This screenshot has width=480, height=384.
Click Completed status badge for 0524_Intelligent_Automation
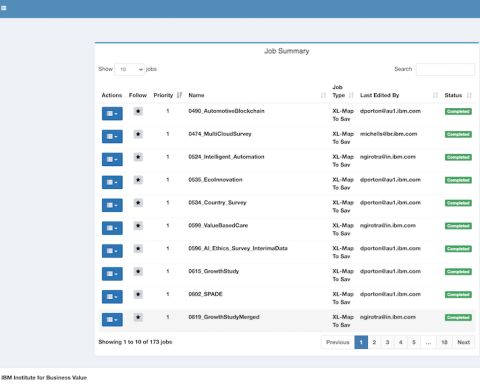tap(458, 157)
